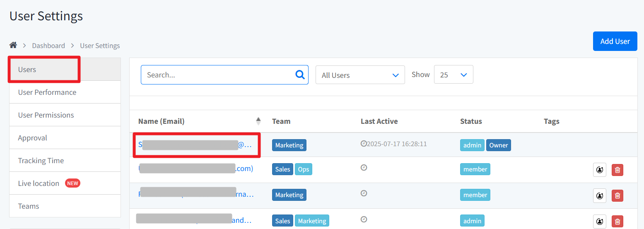
Task: Follow the Dashboard breadcrumb link
Action: tap(48, 46)
